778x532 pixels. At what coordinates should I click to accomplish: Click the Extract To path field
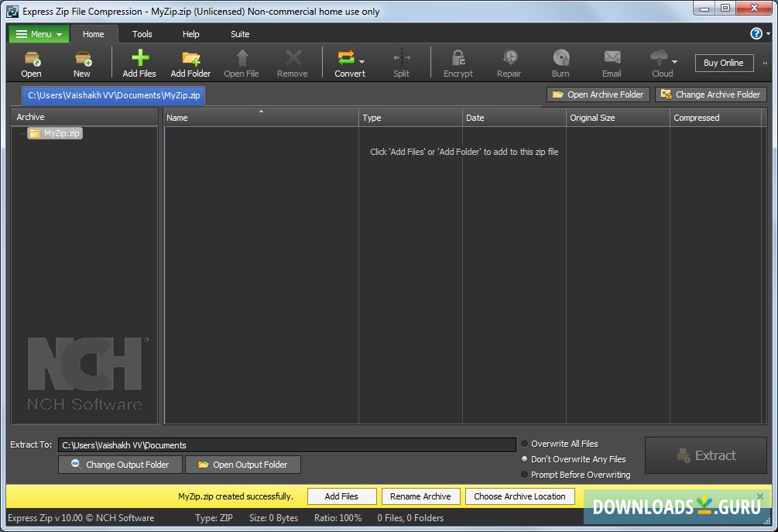click(286, 444)
